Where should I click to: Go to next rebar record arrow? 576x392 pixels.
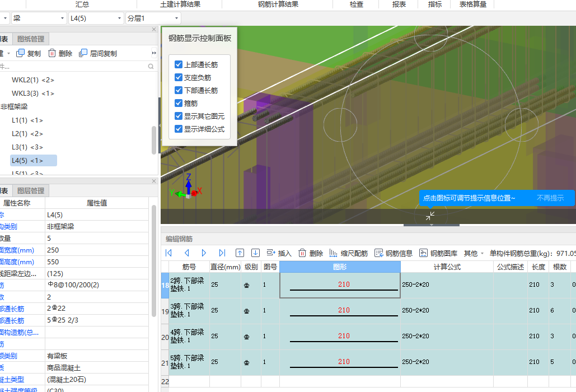click(x=204, y=253)
